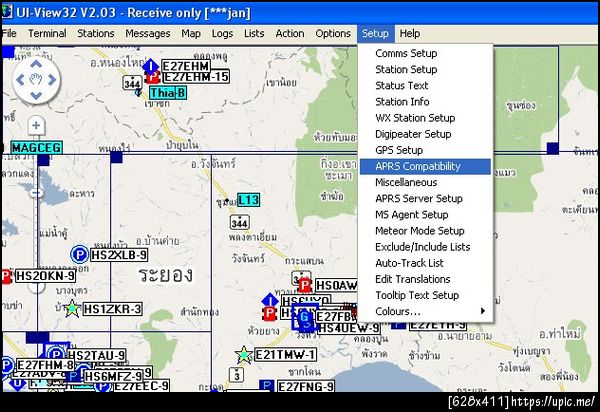Click the red P icon of HS0AW station

click(x=305, y=285)
